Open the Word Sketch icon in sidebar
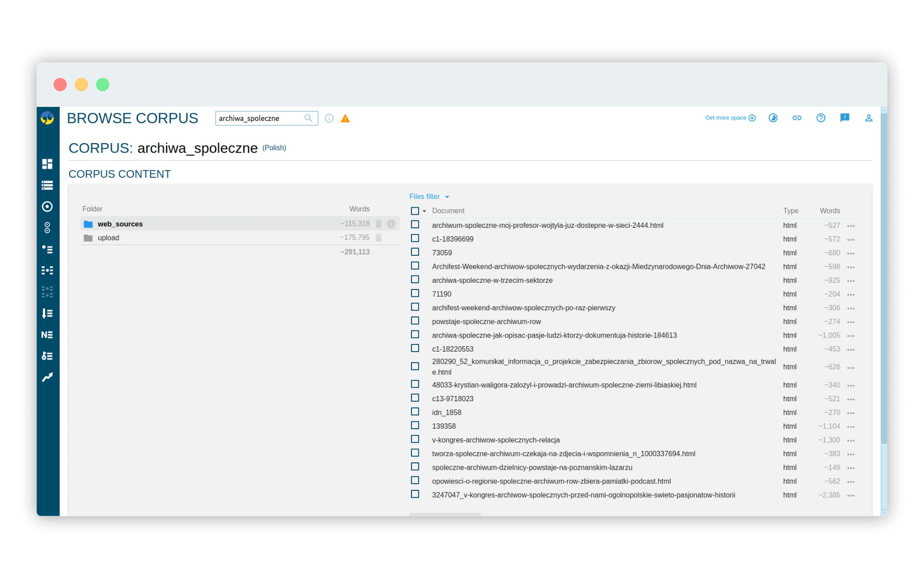 (x=47, y=207)
